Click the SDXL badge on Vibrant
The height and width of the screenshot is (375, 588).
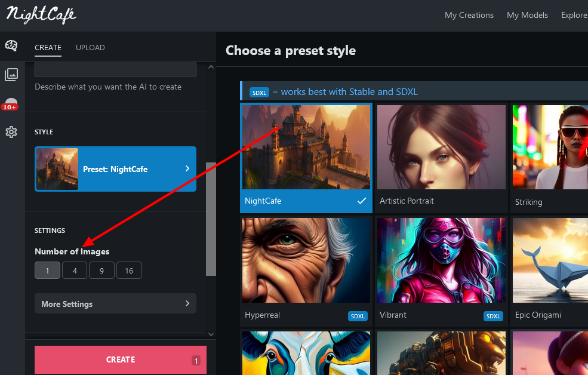pos(492,316)
